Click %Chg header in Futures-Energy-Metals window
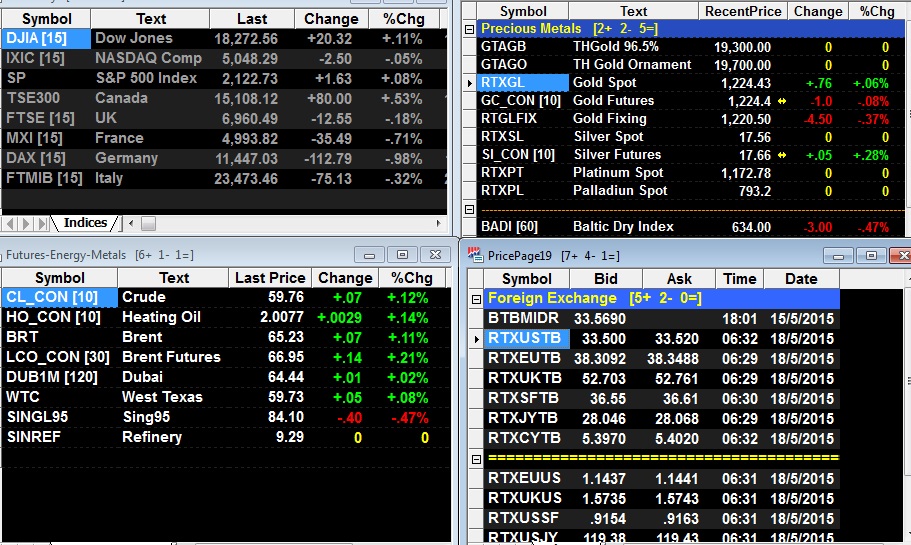The height and width of the screenshot is (545, 911). click(411, 278)
